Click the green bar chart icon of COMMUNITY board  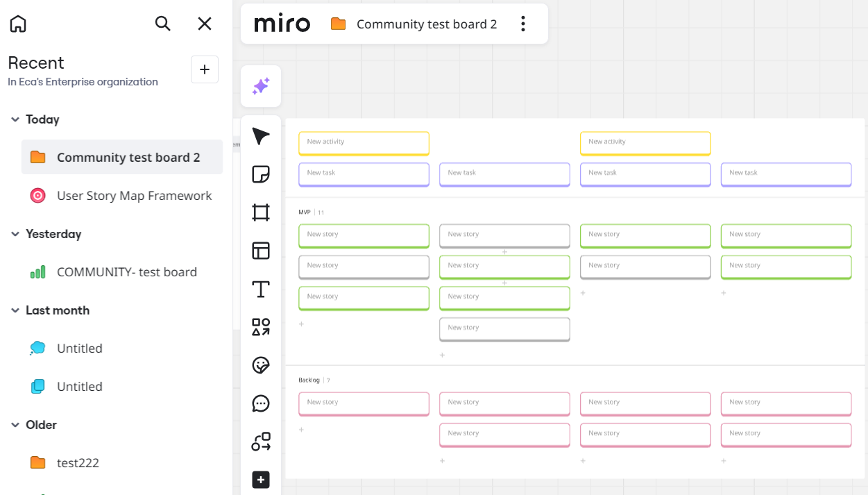pyautogui.click(x=38, y=272)
